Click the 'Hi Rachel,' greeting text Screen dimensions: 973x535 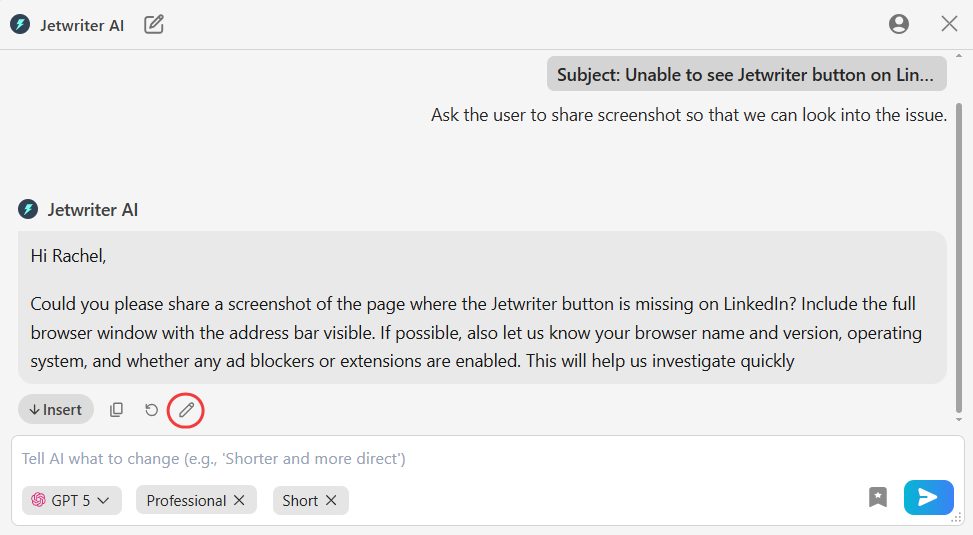pos(68,256)
